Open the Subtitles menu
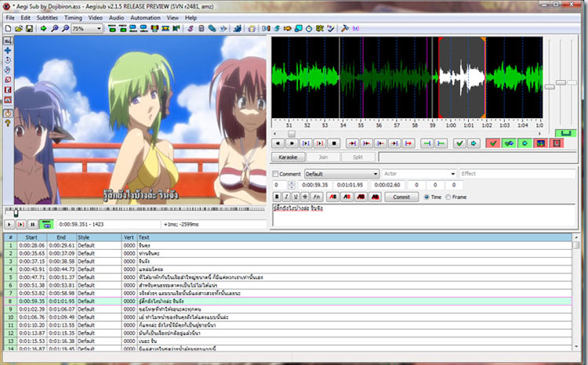 (46, 17)
